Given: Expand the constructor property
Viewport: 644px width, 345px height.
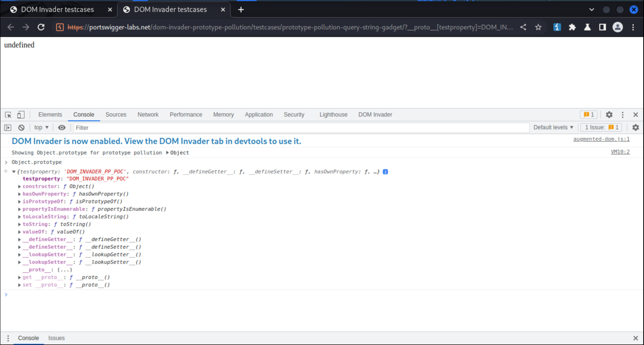Looking at the screenshot, I should tap(19, 187).
